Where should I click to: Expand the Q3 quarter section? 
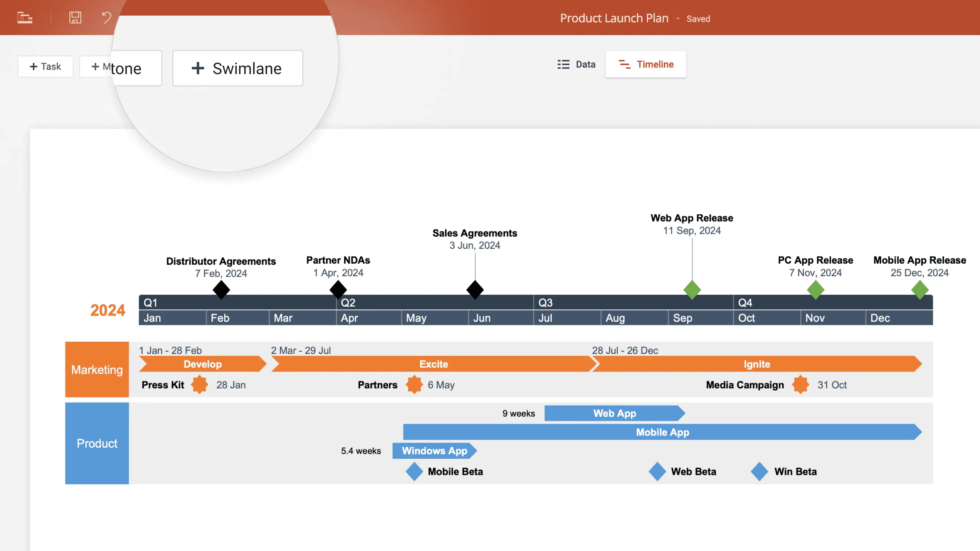pos(546,302)
